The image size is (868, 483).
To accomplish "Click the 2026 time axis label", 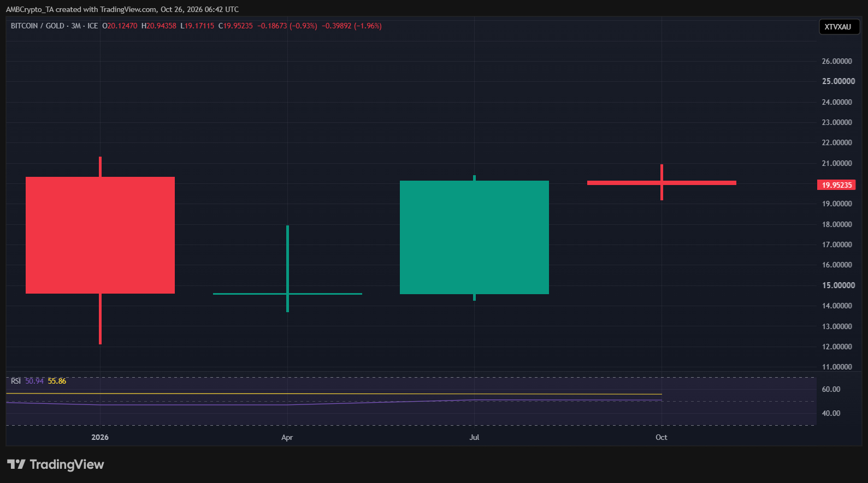I will click(x=100, y=437).
